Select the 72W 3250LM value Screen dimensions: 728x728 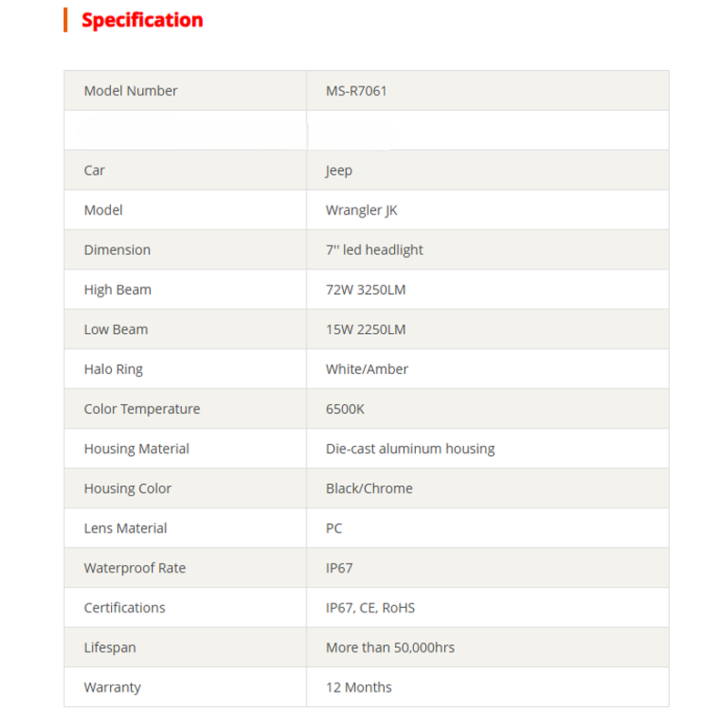point(366,290)
